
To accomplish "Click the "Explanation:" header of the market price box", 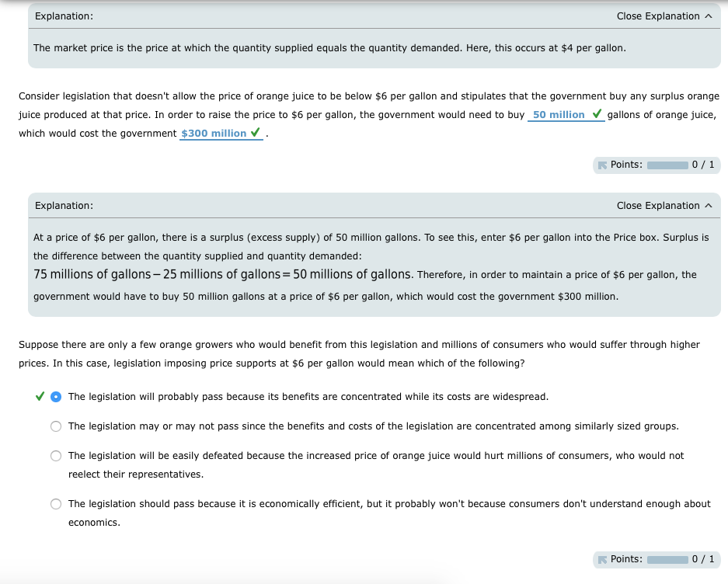I will (64, 16).
